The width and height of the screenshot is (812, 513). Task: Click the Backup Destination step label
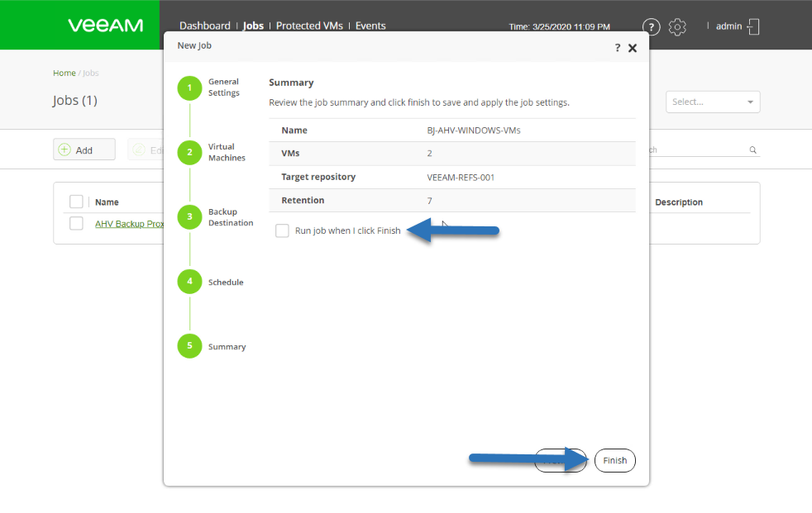tap(231, 217)
